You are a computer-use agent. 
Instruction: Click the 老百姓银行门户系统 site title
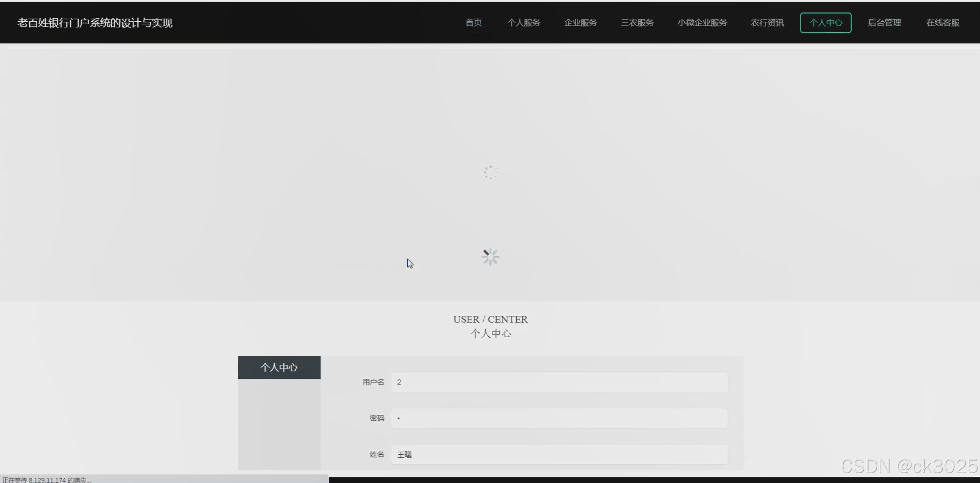95,23
